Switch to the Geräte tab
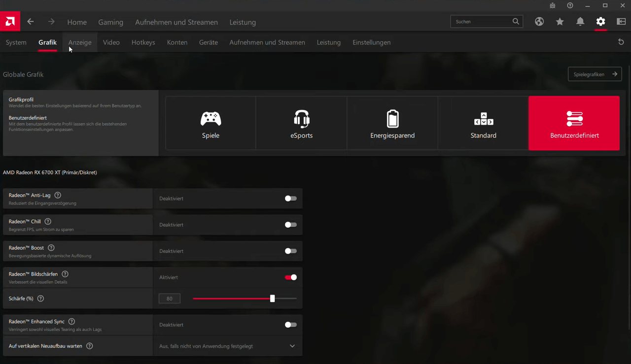The width and height of the screenshot is (631, 364). point(209,42)
